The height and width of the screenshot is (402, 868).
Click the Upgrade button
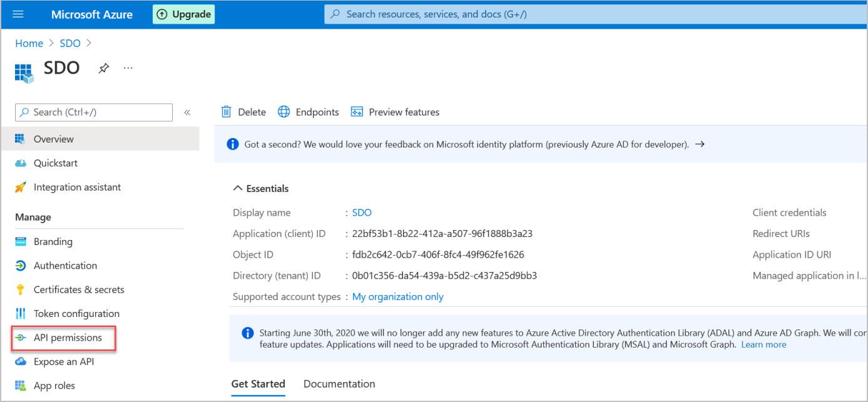[183, 14]
